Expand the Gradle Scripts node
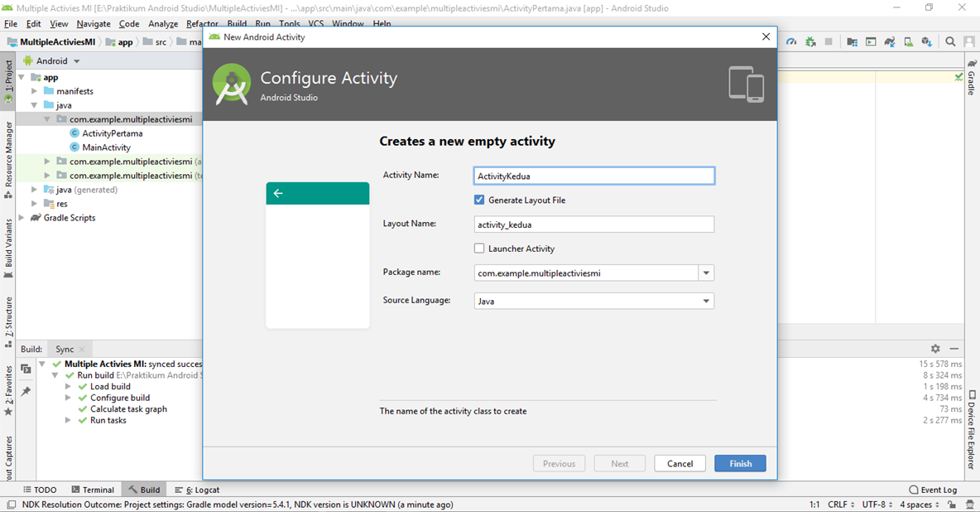 click(22, 218)
